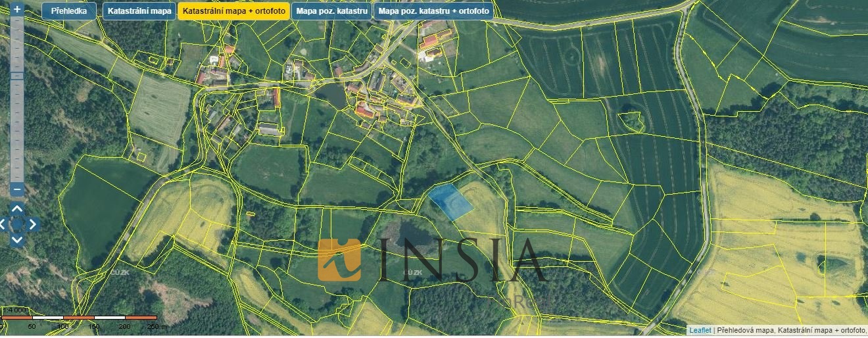Pan the map left with arrow
868x338 pixels.
pyautogui.click(x=3, y=224)
